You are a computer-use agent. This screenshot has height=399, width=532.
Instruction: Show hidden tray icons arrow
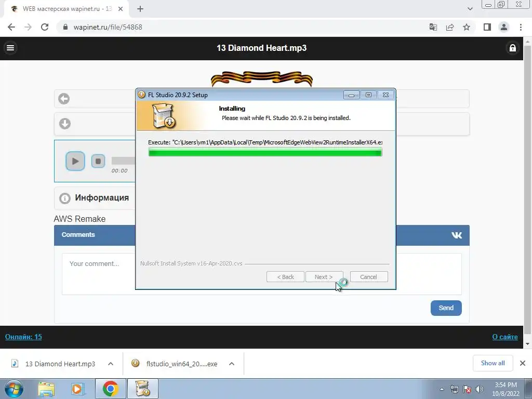442,389
